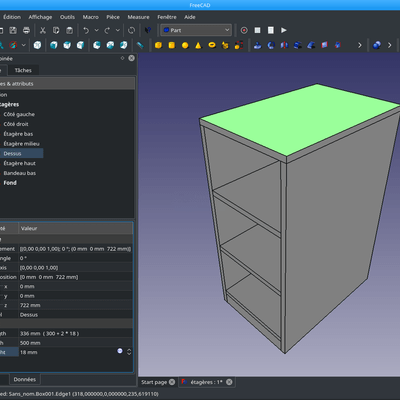Open the Affichage menu
This screenshot has height=400, width=400.
coord(40,17)
